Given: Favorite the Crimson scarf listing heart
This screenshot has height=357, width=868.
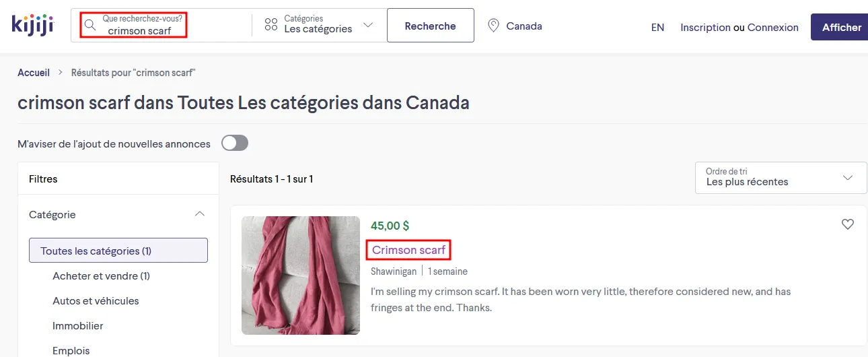Looking at the screenshot, I should [848, 224].
